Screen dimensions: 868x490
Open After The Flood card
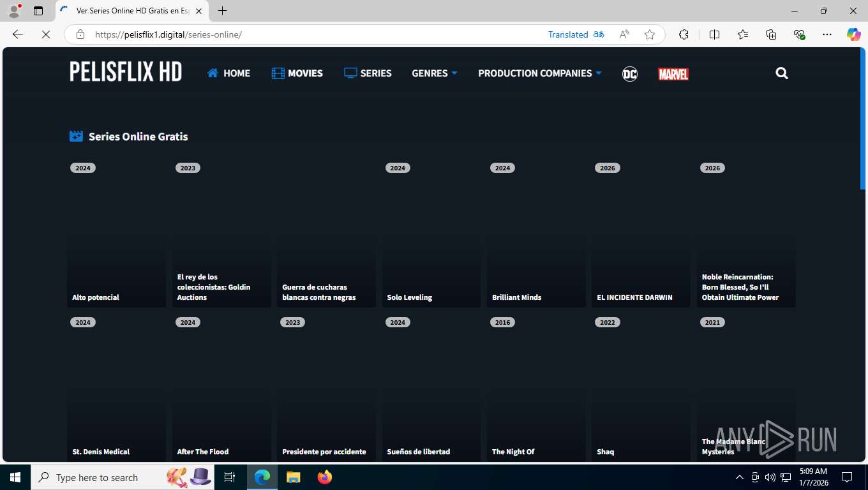(221, 387)
